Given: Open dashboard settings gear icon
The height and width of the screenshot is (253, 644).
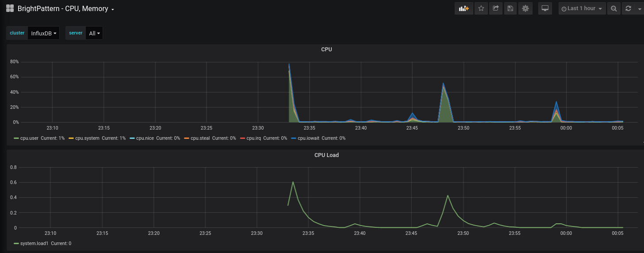Looking at the screenshot, I should pyautogui.click(x=525, y=8).
